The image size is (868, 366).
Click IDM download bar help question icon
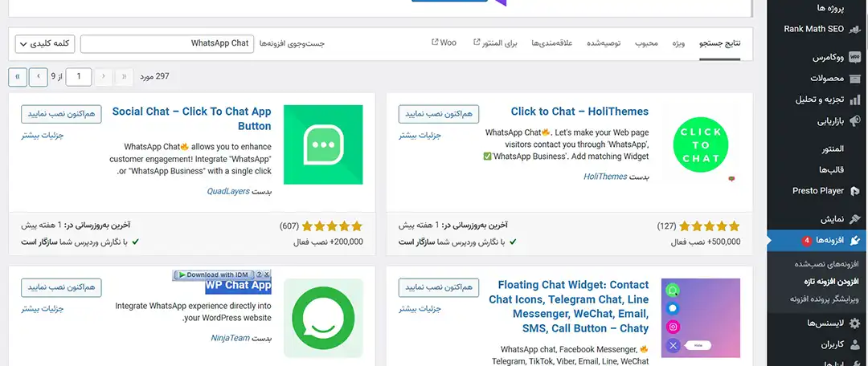click(x=259, y=274)
